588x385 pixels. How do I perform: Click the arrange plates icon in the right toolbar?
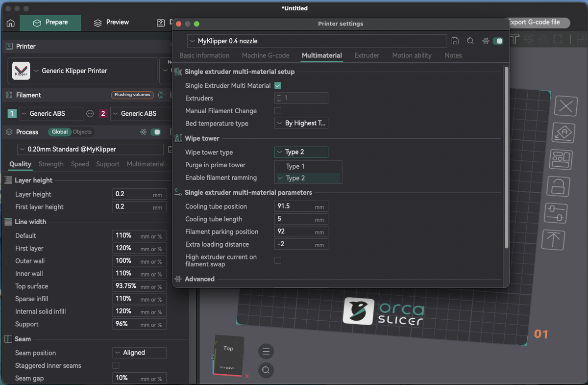(565, 159)
